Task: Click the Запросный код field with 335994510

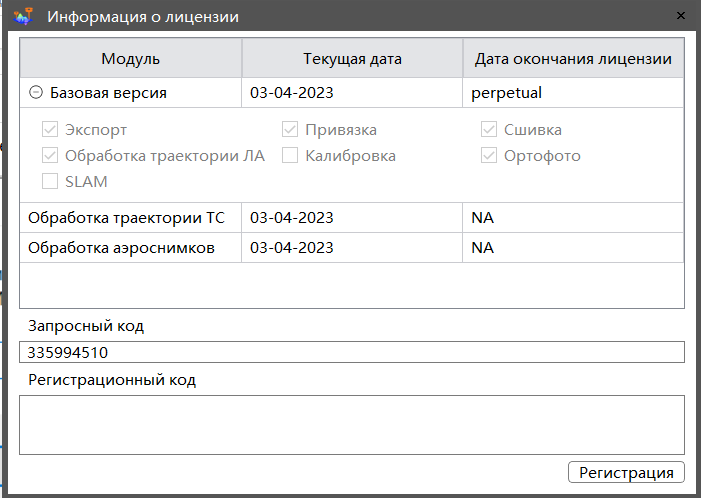Action: [x=352, y=352]
